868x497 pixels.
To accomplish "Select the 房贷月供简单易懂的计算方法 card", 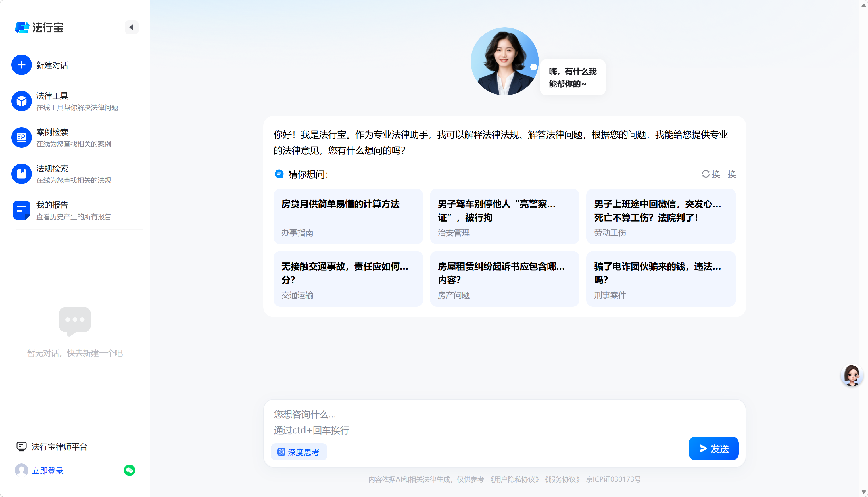I will tap(348, 216).
